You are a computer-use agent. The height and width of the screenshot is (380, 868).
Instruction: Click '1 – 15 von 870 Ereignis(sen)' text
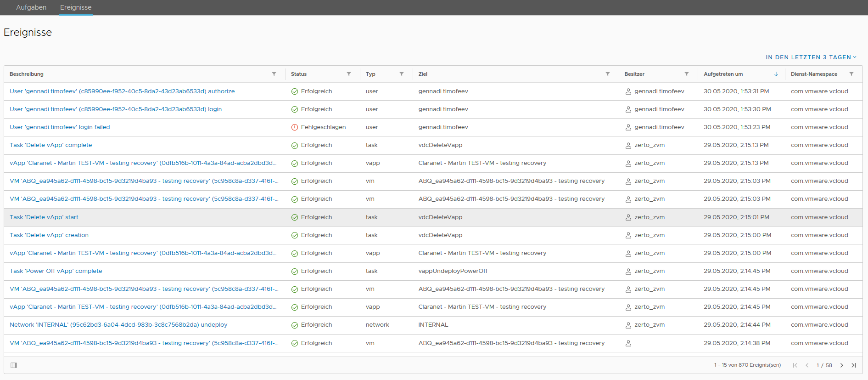747,365
